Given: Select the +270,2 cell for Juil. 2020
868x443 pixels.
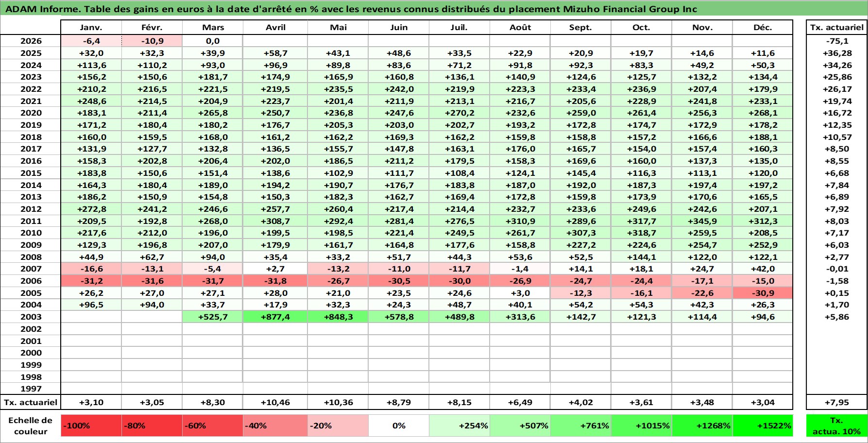Looking at the screenshot, I should click(x=460, y=113).
